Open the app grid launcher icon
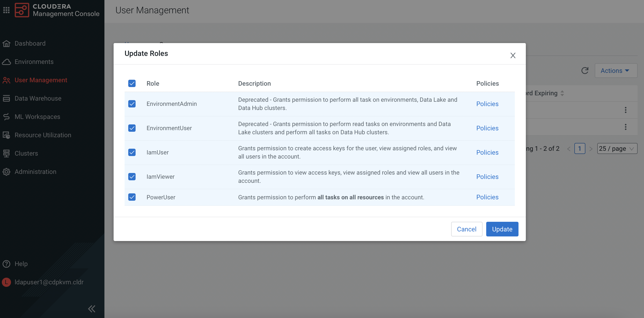644x318 pixels. tap(6, 10)
